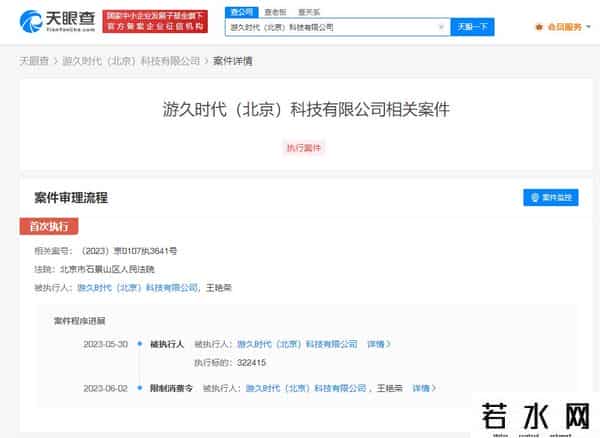Open the 会员服务 menu
The height and width of the screenshot is (438, 600).
(x=565, y=27)
